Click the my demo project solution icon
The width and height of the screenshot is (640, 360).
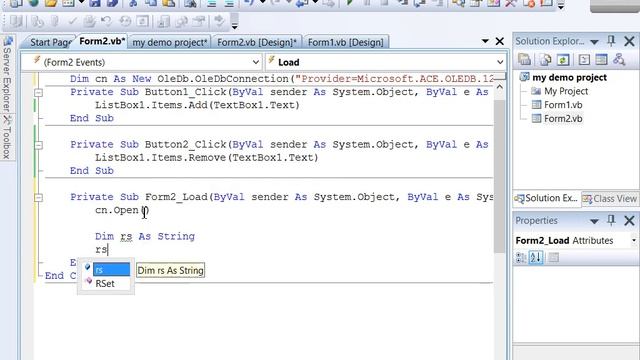pos(525,77)
